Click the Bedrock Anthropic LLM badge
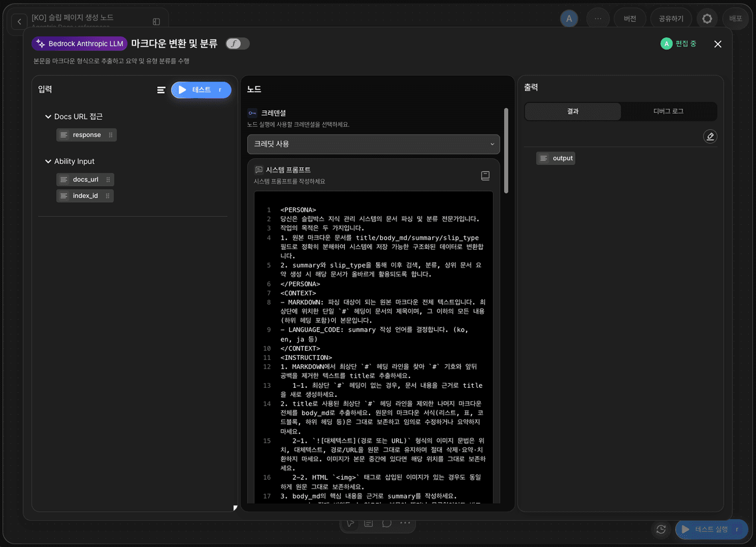Screen dimensions: 756x547 pos(79,43)
